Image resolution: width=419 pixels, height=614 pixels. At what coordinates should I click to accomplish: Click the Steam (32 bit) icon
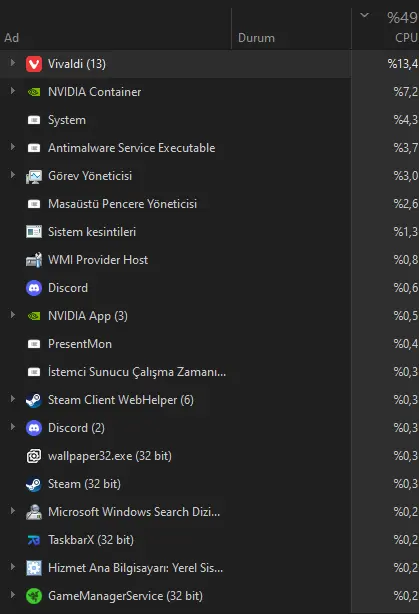pyautogui.click(x=34, y=484)
